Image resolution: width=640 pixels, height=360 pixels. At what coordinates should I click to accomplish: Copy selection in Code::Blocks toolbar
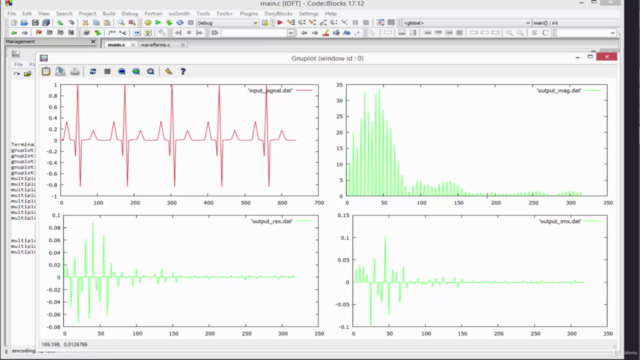click(96, 23)
